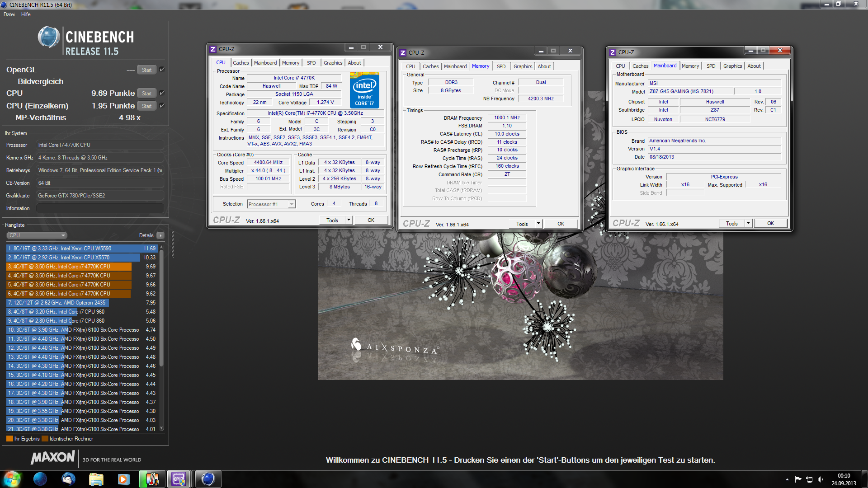This screenshot has width=868, height=488.
Task: Open the network status tray icon
Action: coord(809,479)
